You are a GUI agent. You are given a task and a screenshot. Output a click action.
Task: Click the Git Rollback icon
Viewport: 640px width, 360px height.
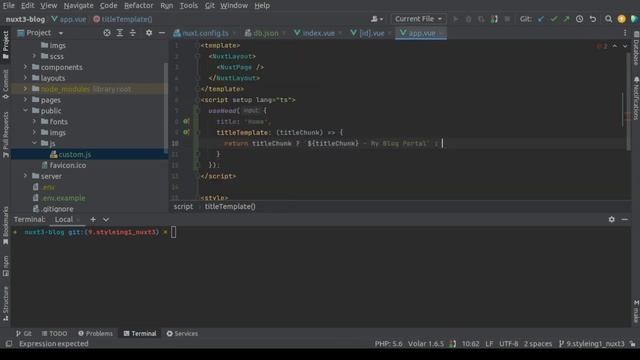click(593, 19)
